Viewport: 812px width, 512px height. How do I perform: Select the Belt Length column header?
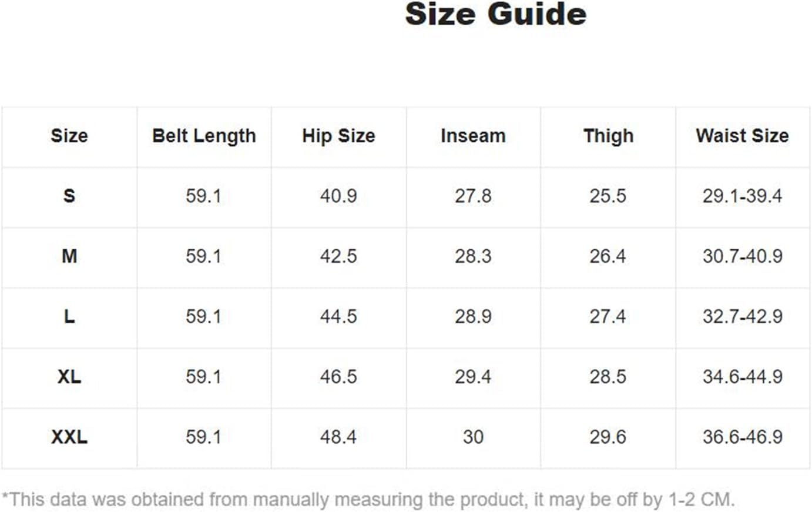[x=204, y=136]
